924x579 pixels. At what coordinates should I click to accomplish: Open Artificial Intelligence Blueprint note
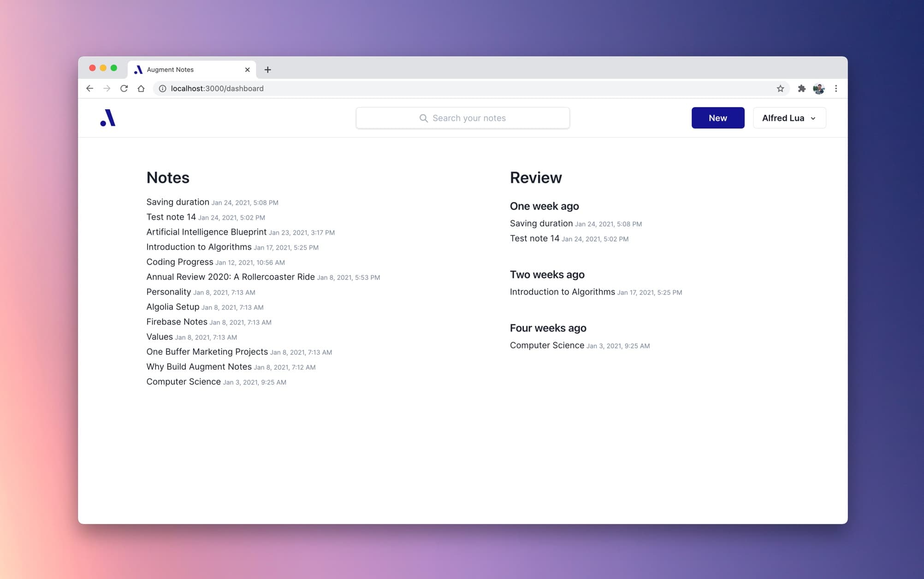pyautogui.click(x=206, y=232)
